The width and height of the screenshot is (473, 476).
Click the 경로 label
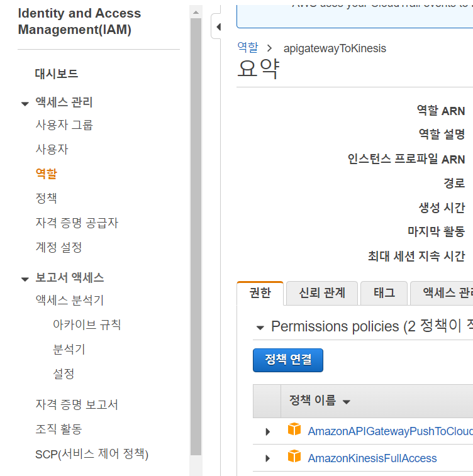pyautogui.click(x=454, y=183)
